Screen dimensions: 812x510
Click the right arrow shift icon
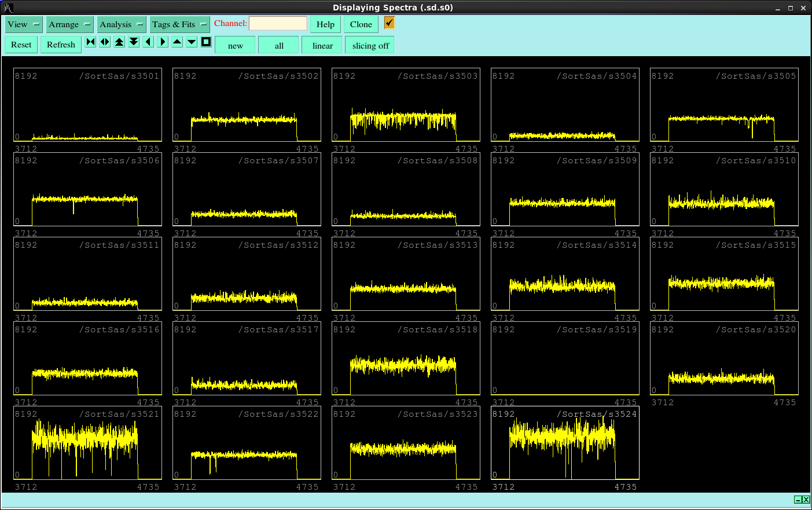click(x=163, y=42)
